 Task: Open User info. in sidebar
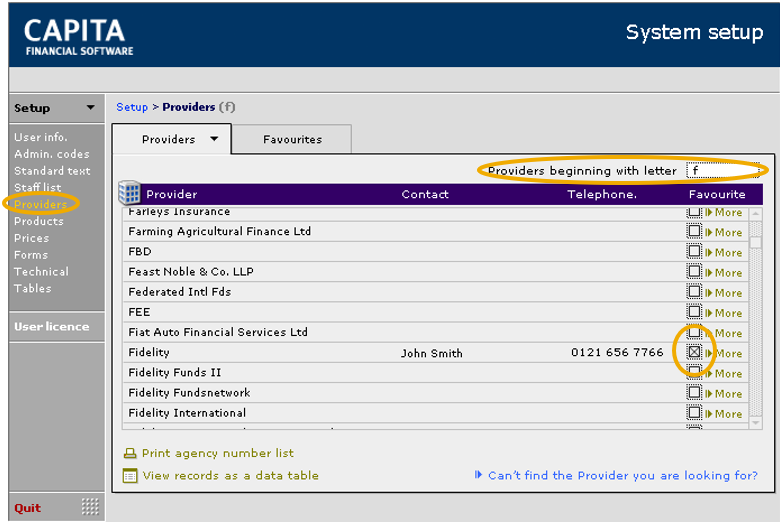[41, 137]
